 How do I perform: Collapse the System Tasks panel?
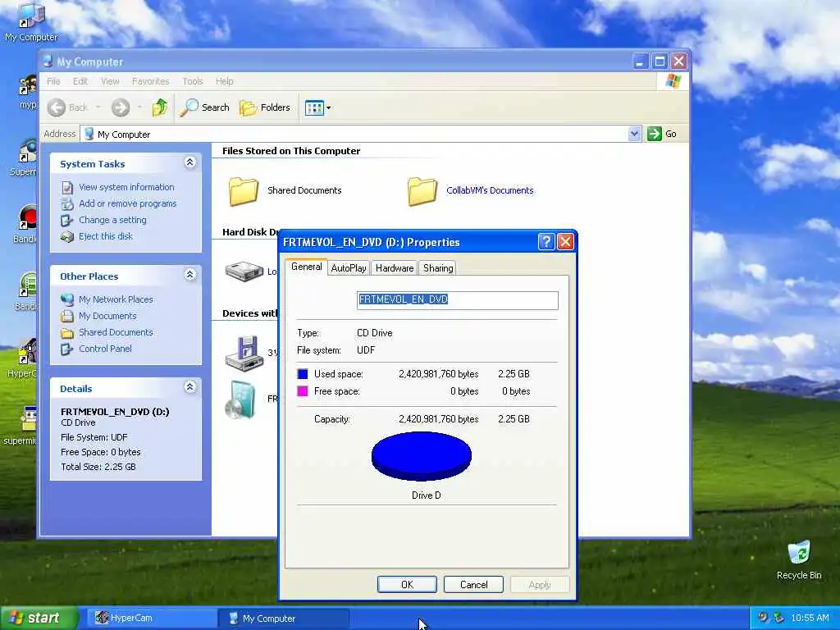pyautogui.click(x=190, y=162)
